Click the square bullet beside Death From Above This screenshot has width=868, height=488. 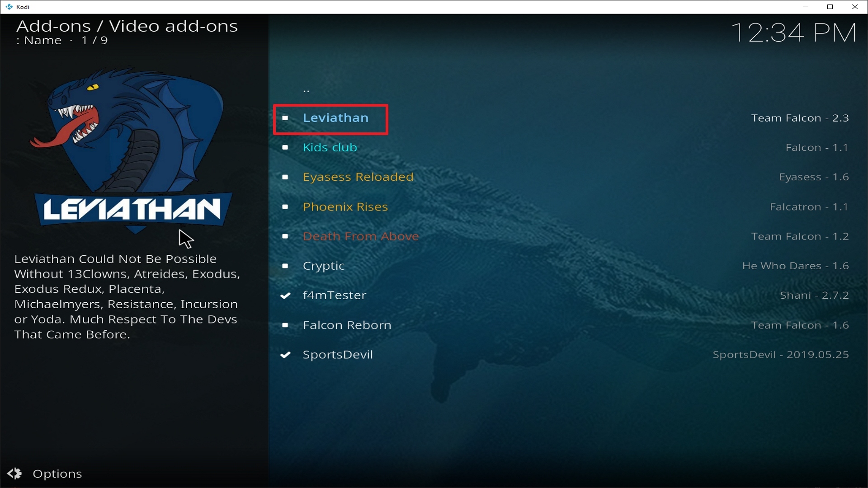pyautogui.click(x=285, y=236)
